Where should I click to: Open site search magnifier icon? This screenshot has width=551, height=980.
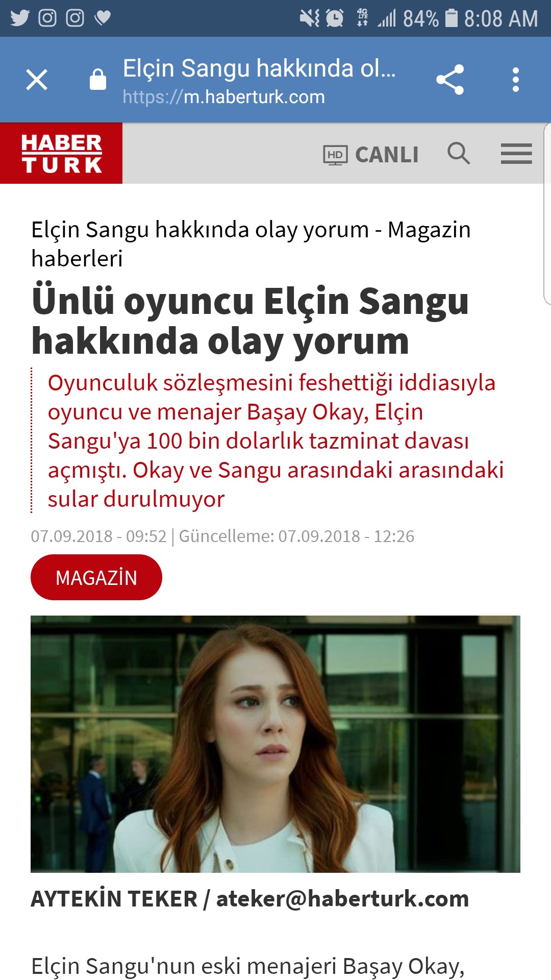click(x=459, y=153)
